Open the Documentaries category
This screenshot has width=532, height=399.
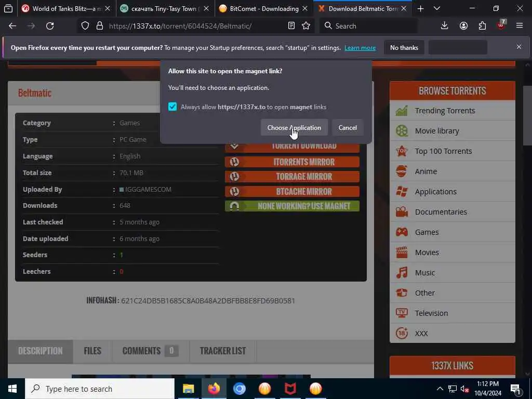[453, 212]
